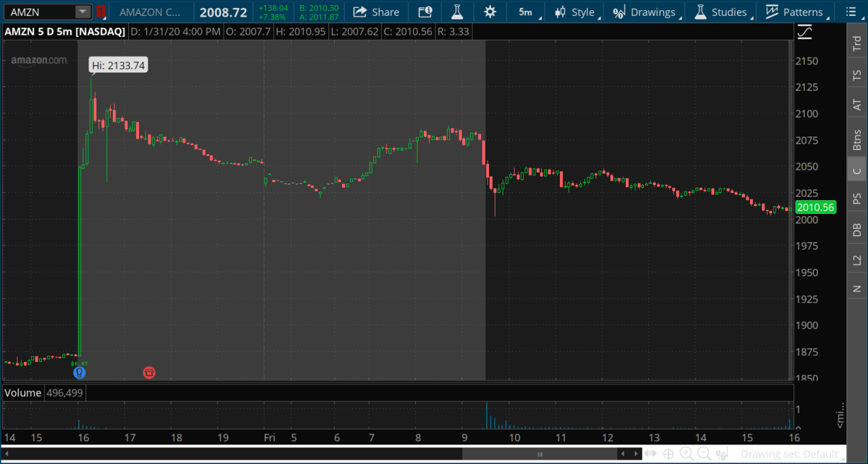The image size is (868, 464).
Task: Click the Share button
Action: point(376,12)
